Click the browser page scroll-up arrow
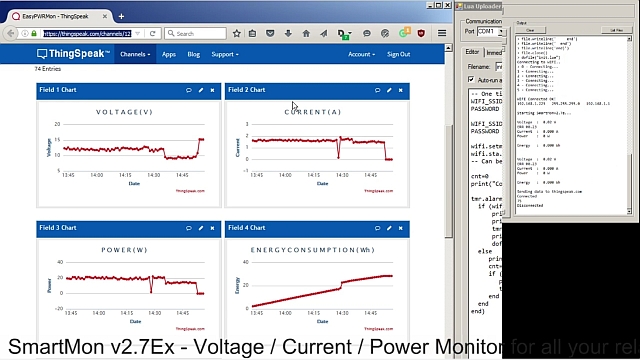The image size is (640, 360). click(x=449, y=48)
